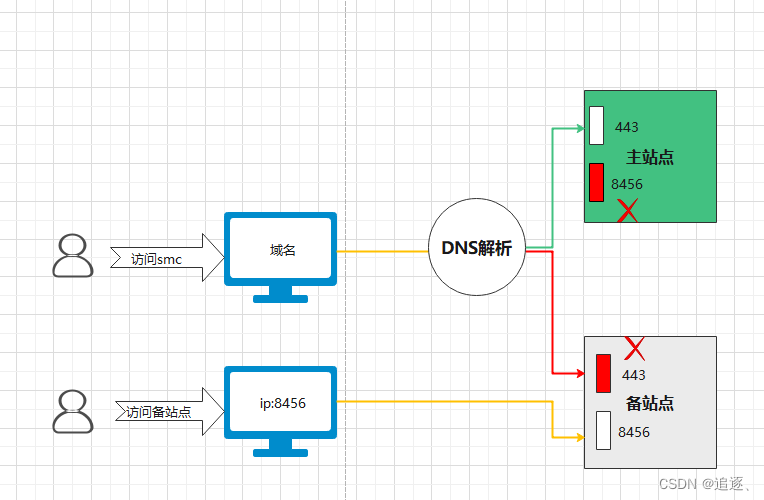Select the 8456 label in 主站点
Viewport: 764px width, 500px height.
(x=627, y=184)
